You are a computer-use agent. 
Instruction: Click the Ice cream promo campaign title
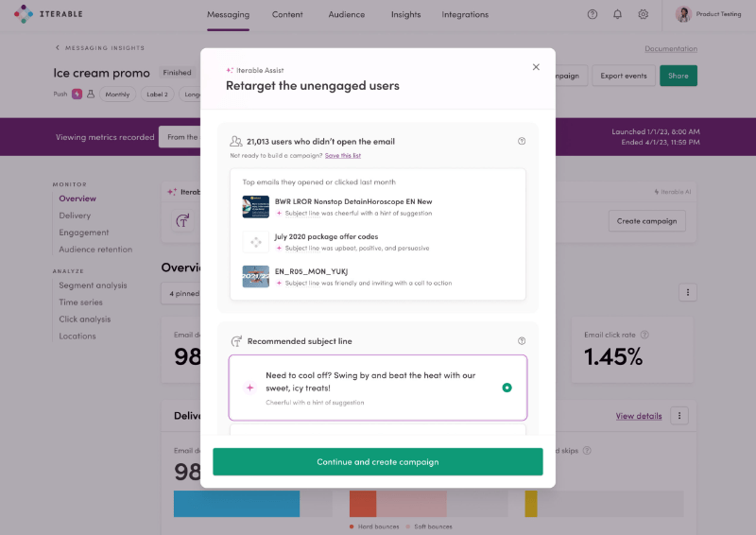click(x=101, y=73)
